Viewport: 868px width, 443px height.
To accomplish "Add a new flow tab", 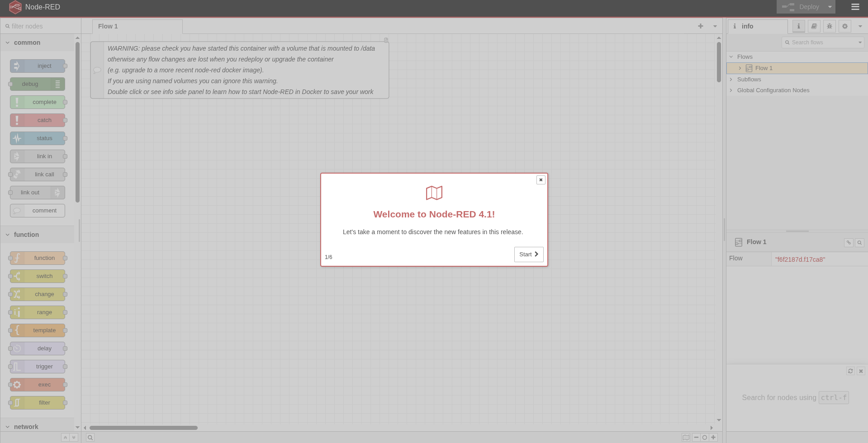I will pyautogui.click(x=700, y=26).
